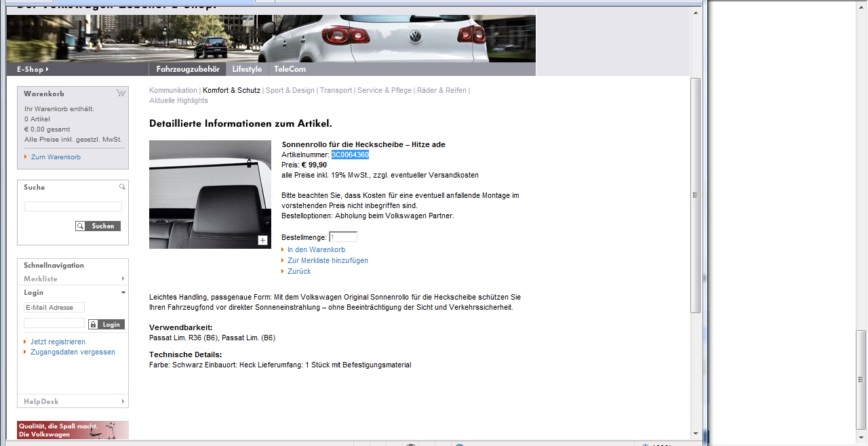Image resolution: width=868 pixels, height=446 pixels.
Task: Click the page vertical scrollbar thumb
Action: tap(695, 195)
